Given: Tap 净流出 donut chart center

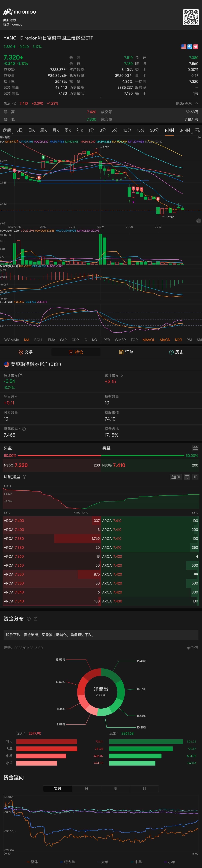Looking at the screenshot, I should click(x=101, y=692).
